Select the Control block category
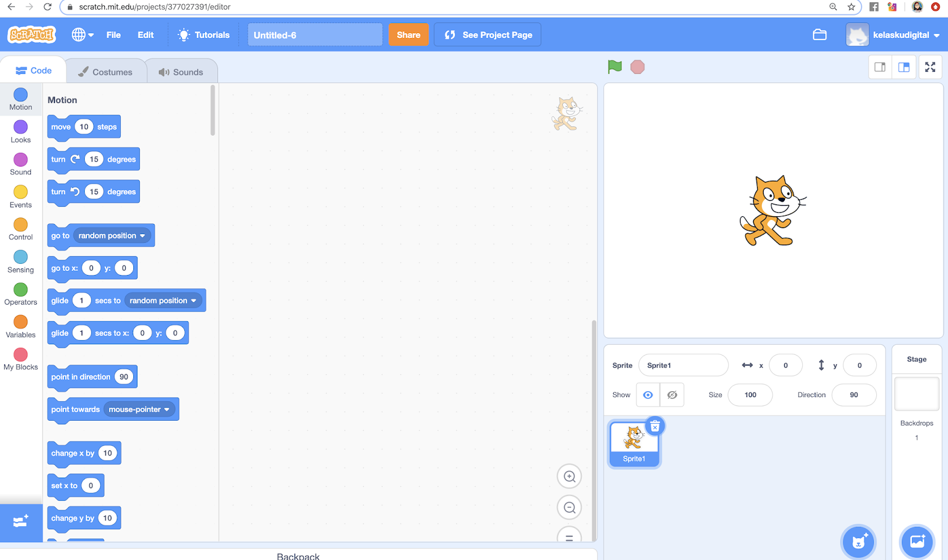This screenshot has height=560, width=948. click(21, 229)
